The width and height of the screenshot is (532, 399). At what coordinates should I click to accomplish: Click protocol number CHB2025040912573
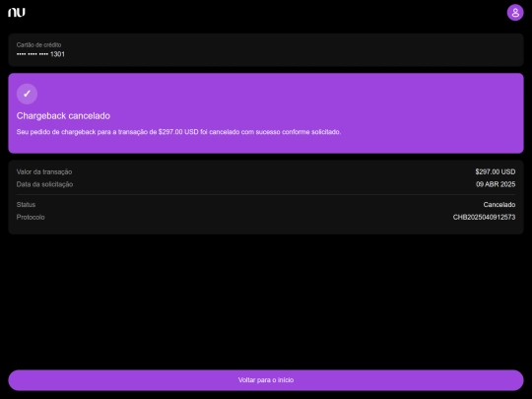pos(484,217)
